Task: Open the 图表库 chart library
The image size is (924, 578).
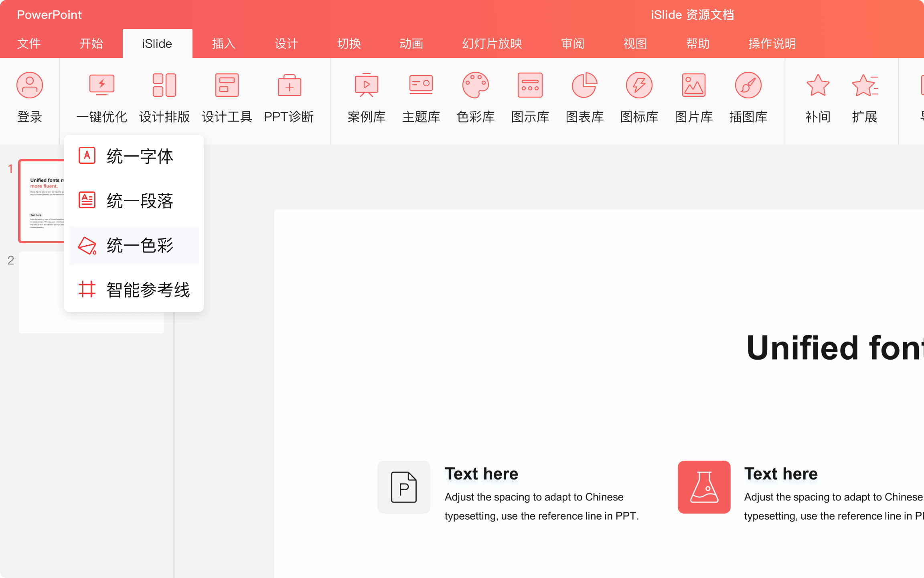Action: (x=584, y=98)
